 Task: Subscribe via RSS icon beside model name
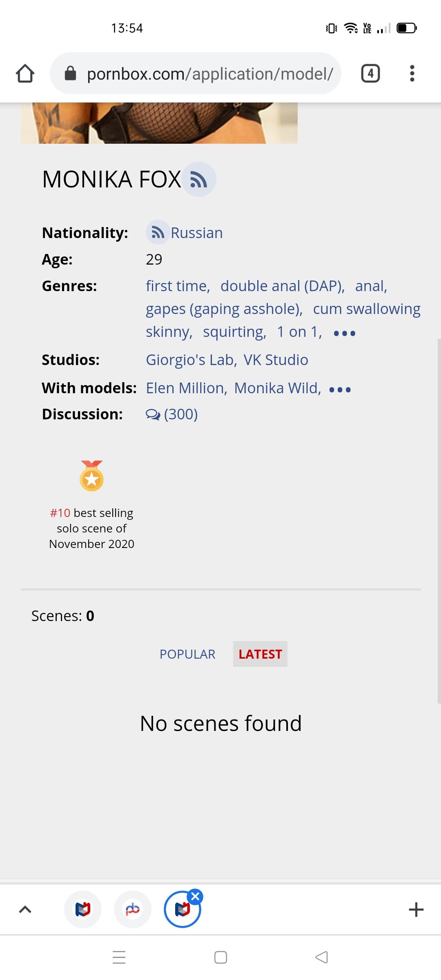coord(199,180)
